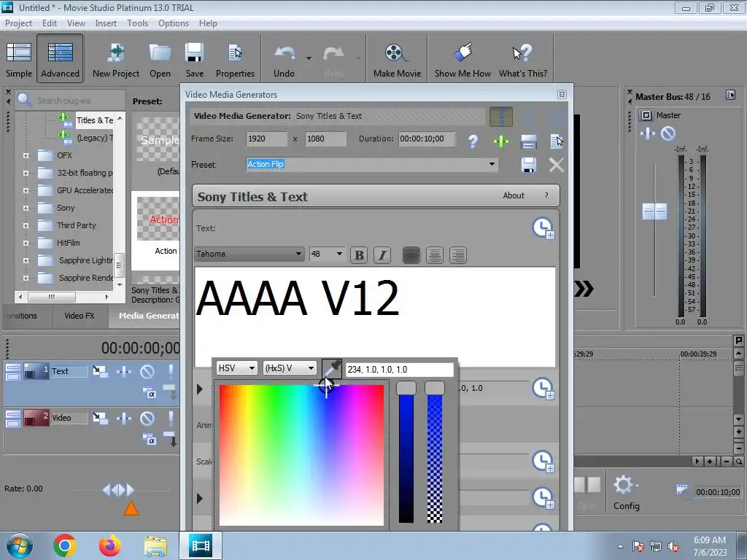Animate the Text parameter clock icon

point(543,228)
